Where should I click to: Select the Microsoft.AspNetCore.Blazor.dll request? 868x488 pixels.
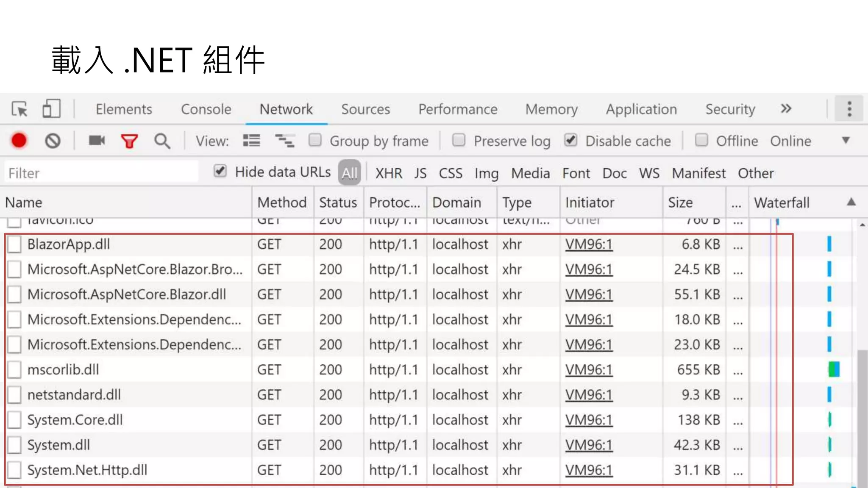click(127, 294)
